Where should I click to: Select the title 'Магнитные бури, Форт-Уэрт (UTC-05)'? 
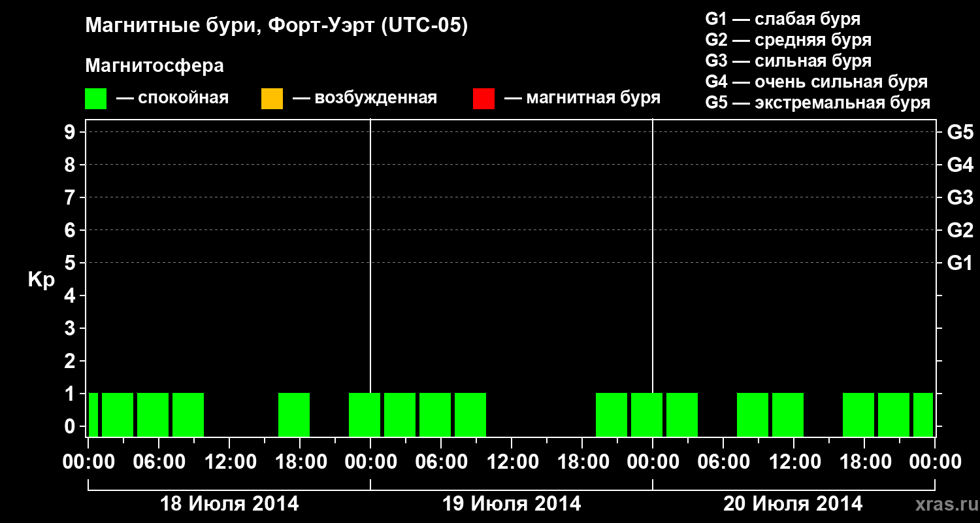pos(277,26)
